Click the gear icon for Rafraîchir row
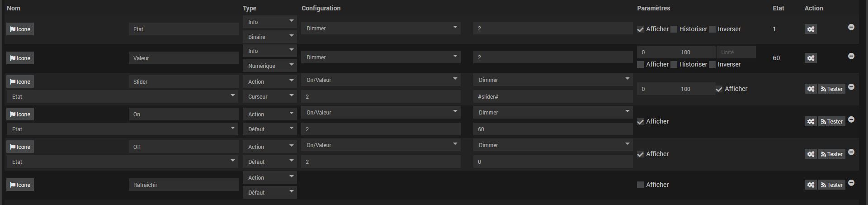 (x=811, y=185)
